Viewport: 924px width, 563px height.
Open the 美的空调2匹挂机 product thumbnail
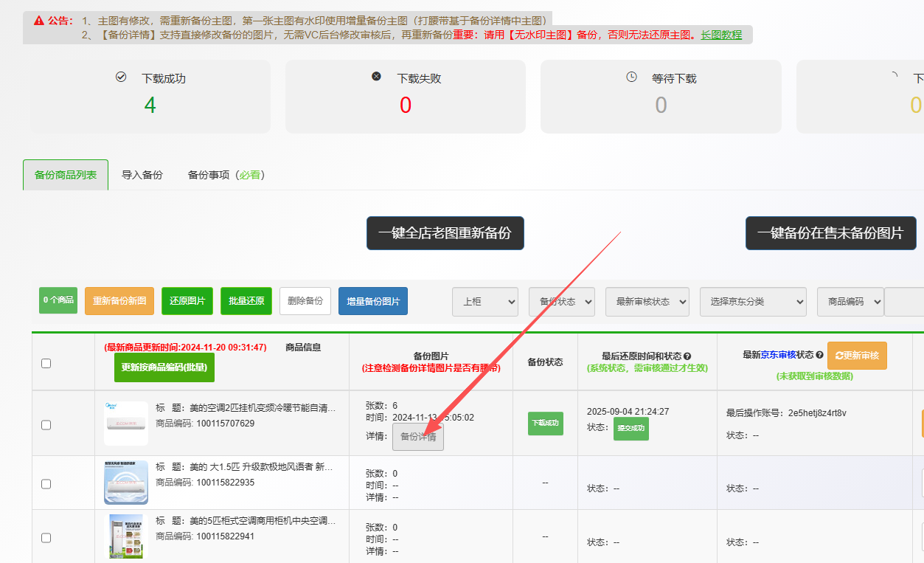[125, 424]
